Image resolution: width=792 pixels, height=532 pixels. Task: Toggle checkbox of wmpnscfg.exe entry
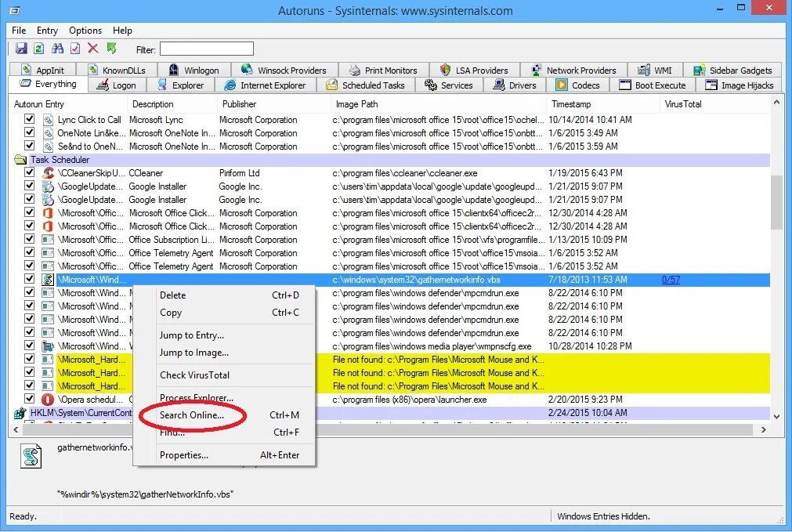(x=29, y=346)
